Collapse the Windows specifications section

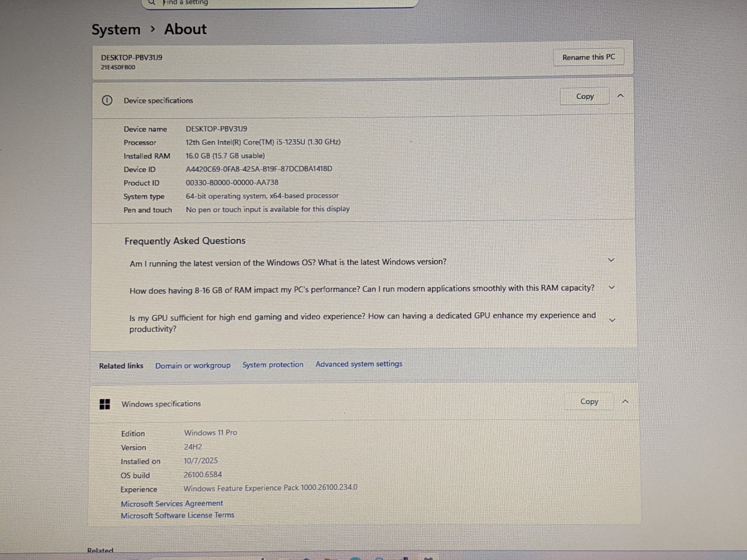(x=625, y=401)
